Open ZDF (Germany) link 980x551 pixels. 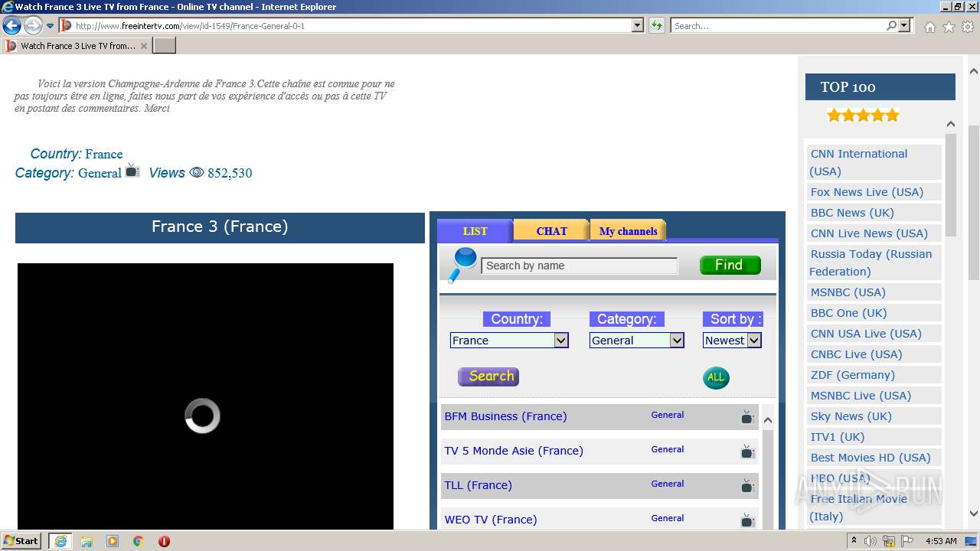coord(852,375)
